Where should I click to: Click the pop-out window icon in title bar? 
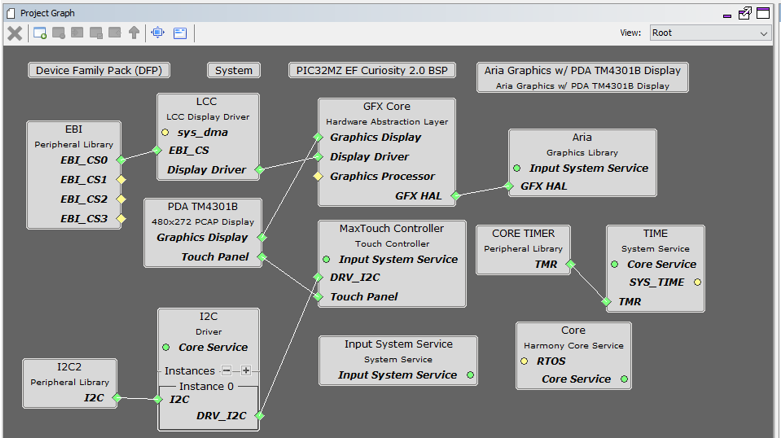pos(745,13)
